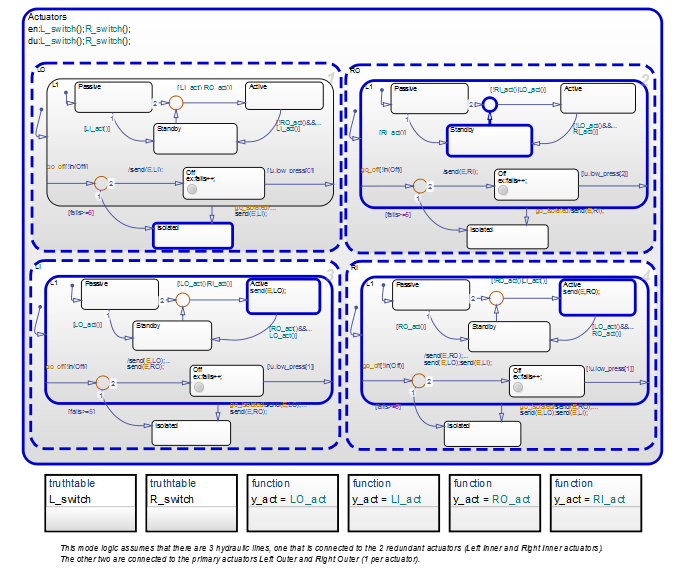Click the [fails>=5] label in LO
This screenshot has width=682, height=580.
pos(81,212)
